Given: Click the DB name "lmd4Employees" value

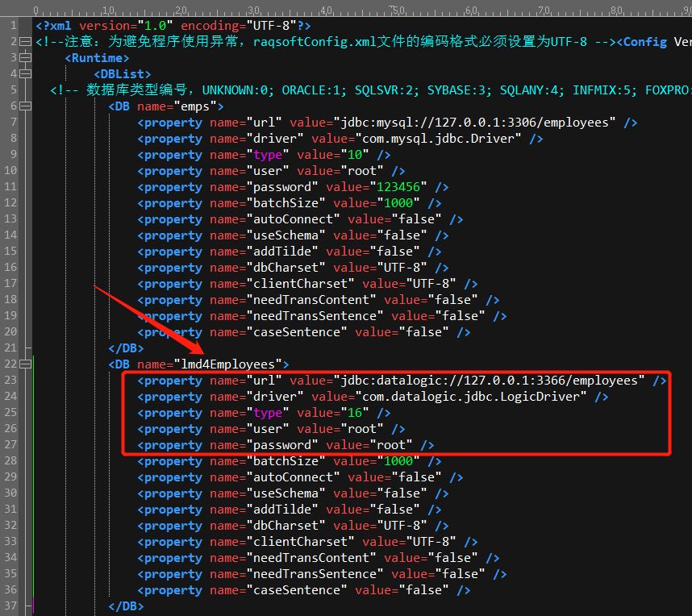Looking at the screenshot, I should click(x=227, y=364).
